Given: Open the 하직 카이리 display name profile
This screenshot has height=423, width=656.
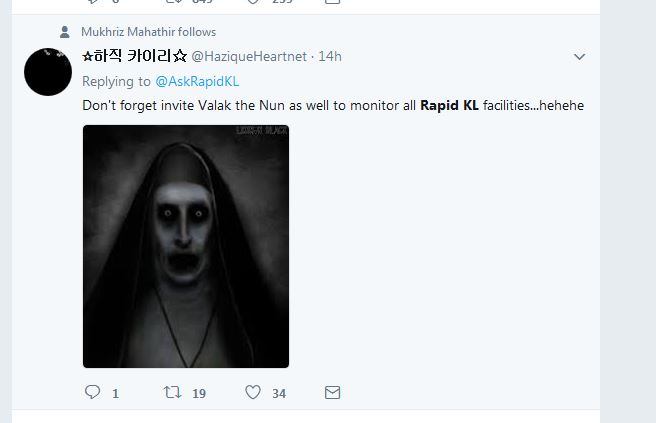Looking at the screenshot, I should click(134, 57).
